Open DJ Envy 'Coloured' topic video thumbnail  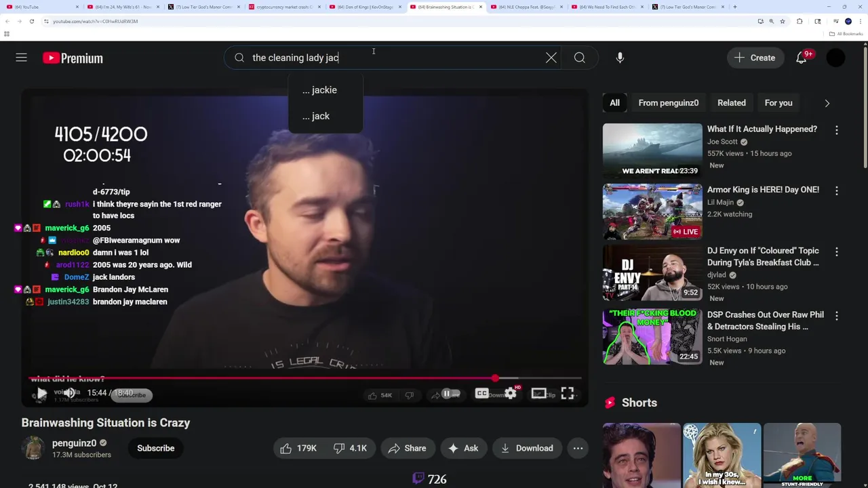coord(652,272)
